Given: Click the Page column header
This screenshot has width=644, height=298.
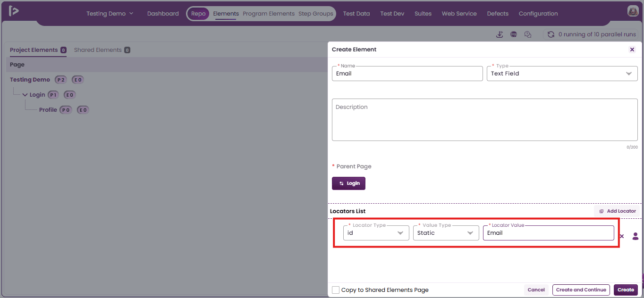Looking at the screenshot, I should click(17, 65).
